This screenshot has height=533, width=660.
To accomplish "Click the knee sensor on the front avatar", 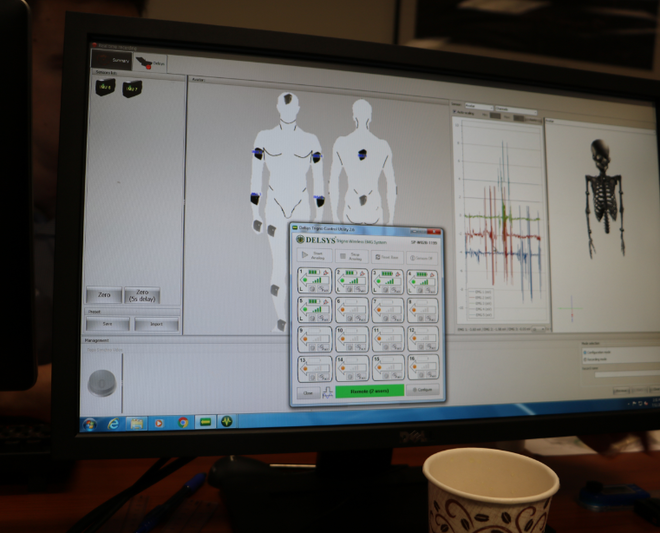I will pyautogui.click(x=274, y=290).
